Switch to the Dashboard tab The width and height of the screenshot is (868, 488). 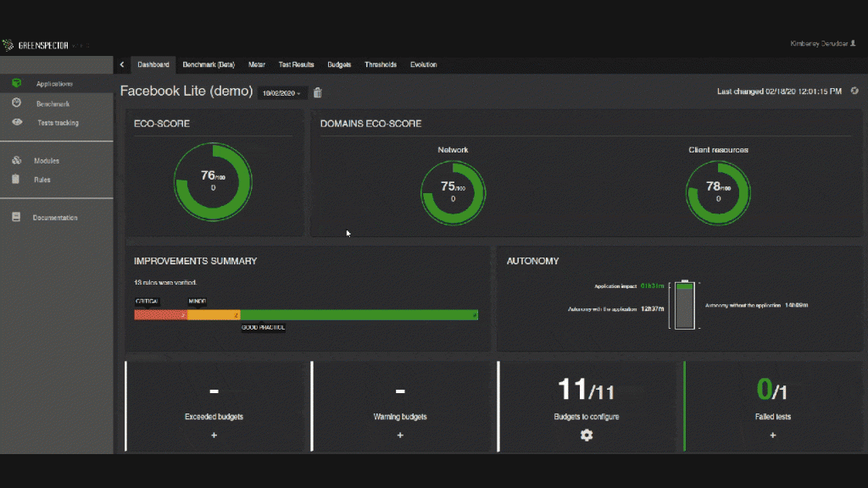tap(153, 64)
